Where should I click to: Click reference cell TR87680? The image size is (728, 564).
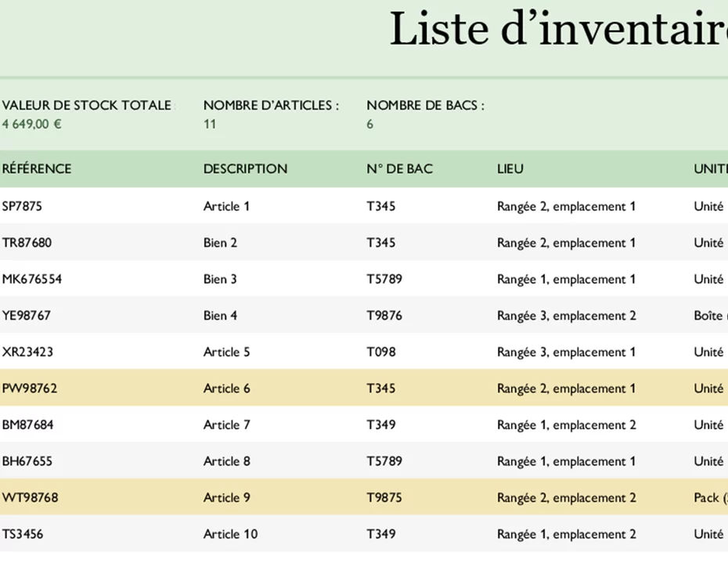27,243
